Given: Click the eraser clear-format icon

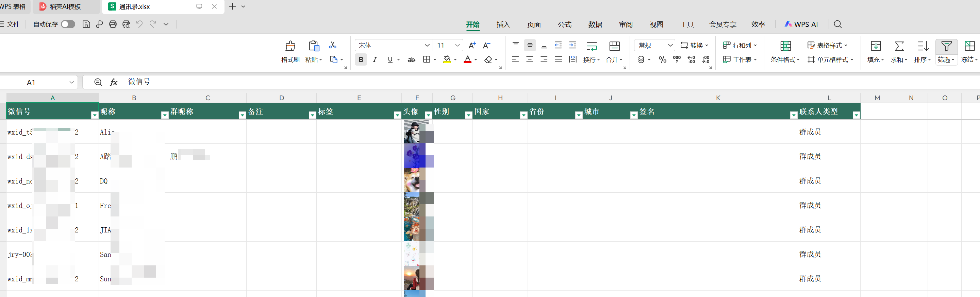Looking at the screenshot, I should (x=488, y=59).
